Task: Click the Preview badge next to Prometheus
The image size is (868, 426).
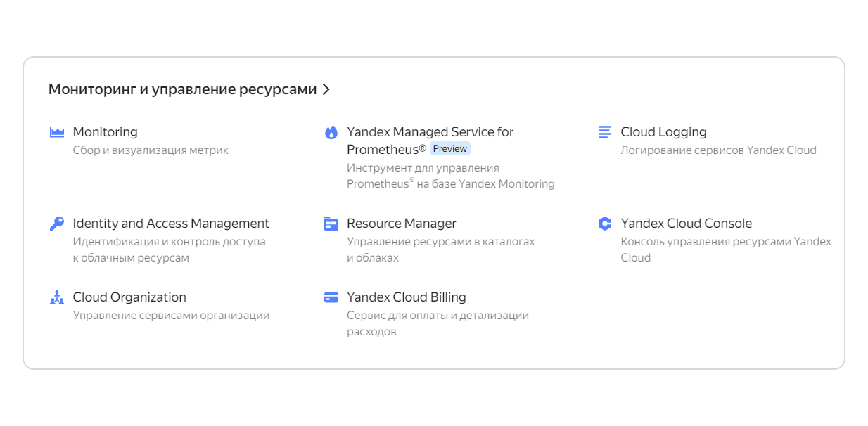Action: [x=450, y=149]
